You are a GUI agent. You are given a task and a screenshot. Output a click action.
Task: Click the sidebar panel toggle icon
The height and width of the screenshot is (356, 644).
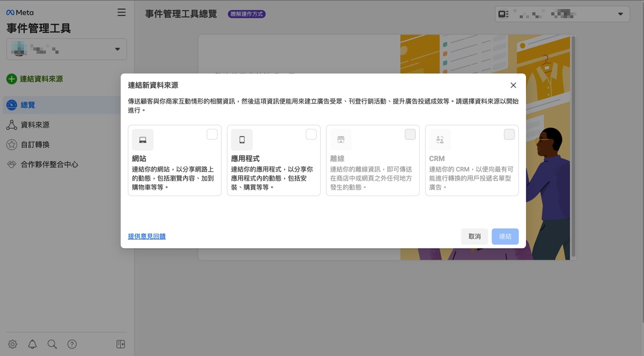coord(120,344)
